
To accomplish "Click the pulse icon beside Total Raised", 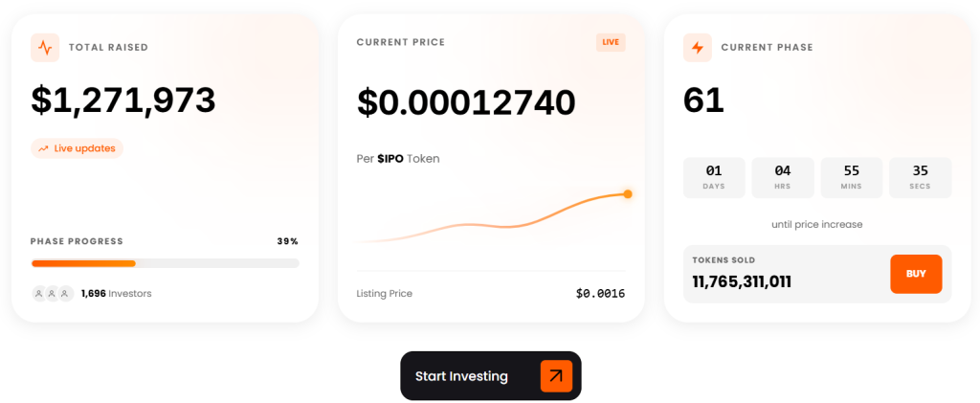I will coord(45,48).
